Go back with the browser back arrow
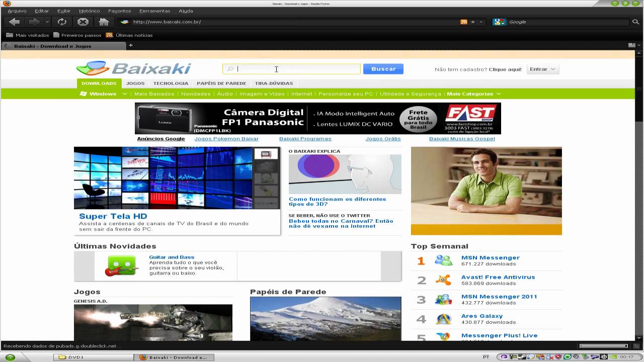The width and height of the screenshot is (644, 362). click(x=14, y=22)
